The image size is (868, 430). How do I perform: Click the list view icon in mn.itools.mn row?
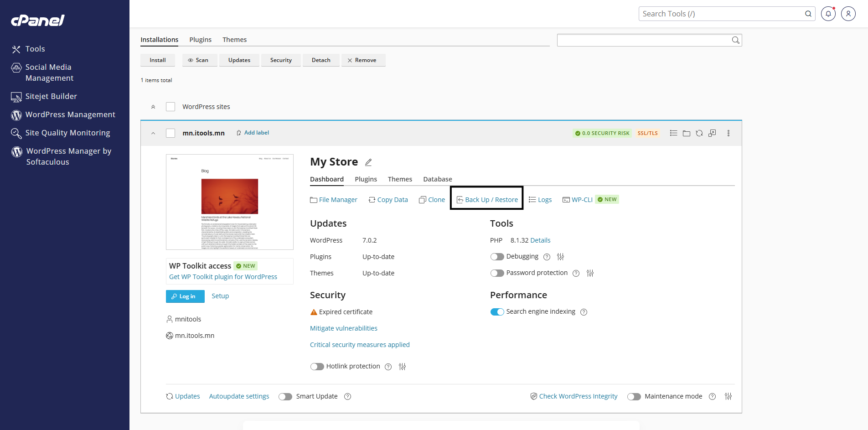[673, 133]
